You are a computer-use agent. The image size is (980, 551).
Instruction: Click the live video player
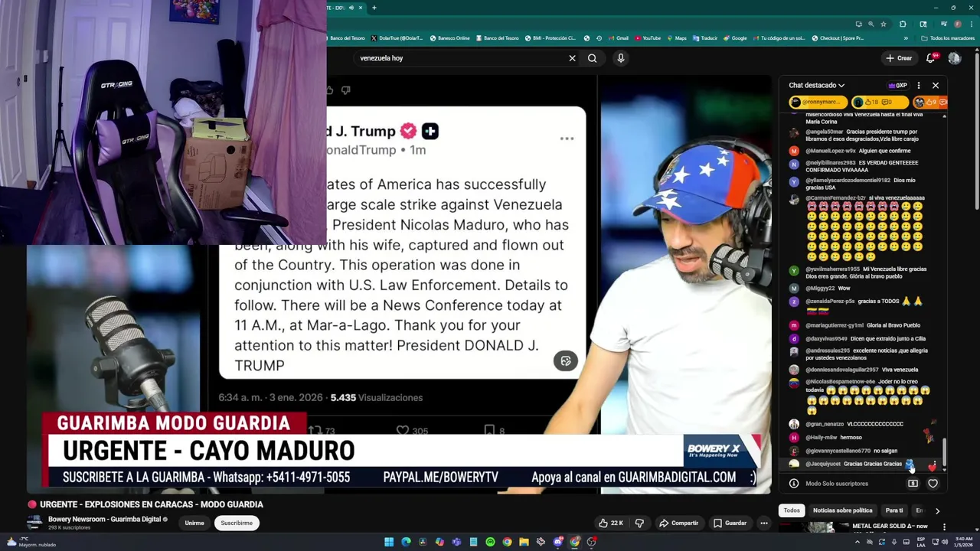(x=399, y=283)
